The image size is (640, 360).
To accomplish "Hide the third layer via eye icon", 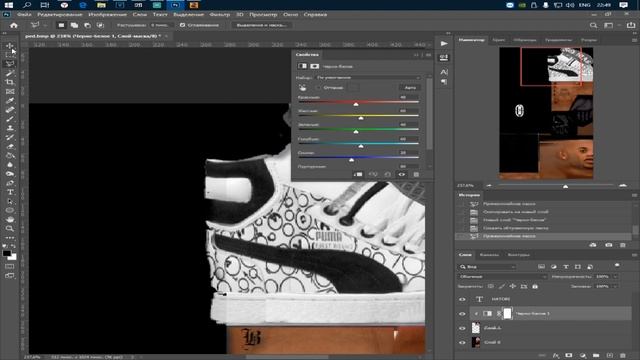I will pos(462,328).
